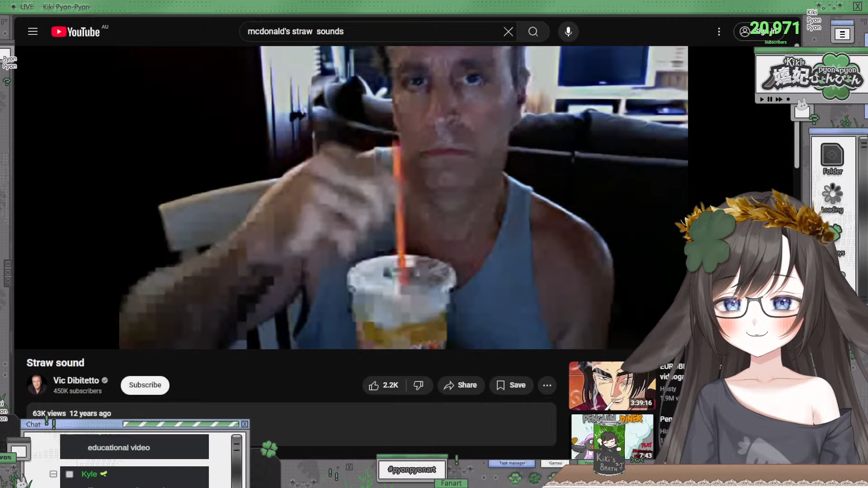The width and height of the screenshot is (868, 488).
Task: Save video to a playlist
Action: tap(511, 385)
